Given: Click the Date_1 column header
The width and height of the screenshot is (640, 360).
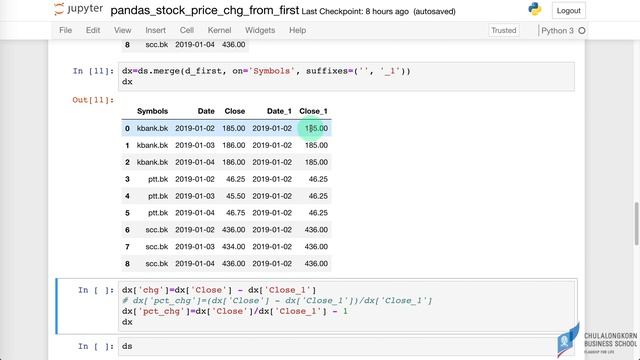Looking at the screenshot, I should coord(279,111).
